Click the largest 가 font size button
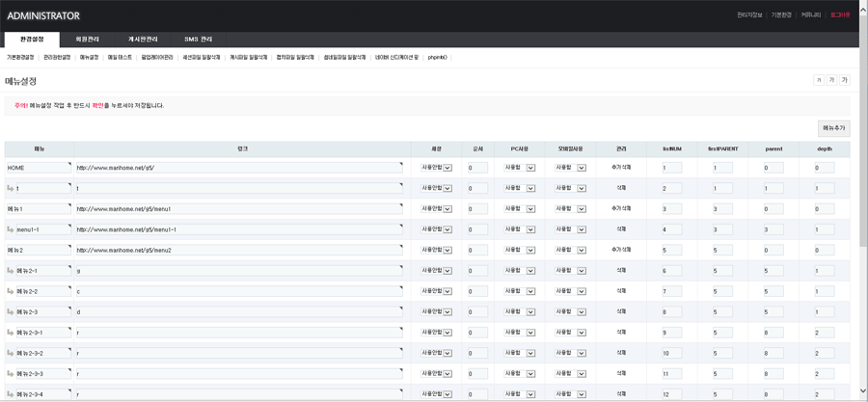Viewport: 868px width, 402px height. click(844, 80)
